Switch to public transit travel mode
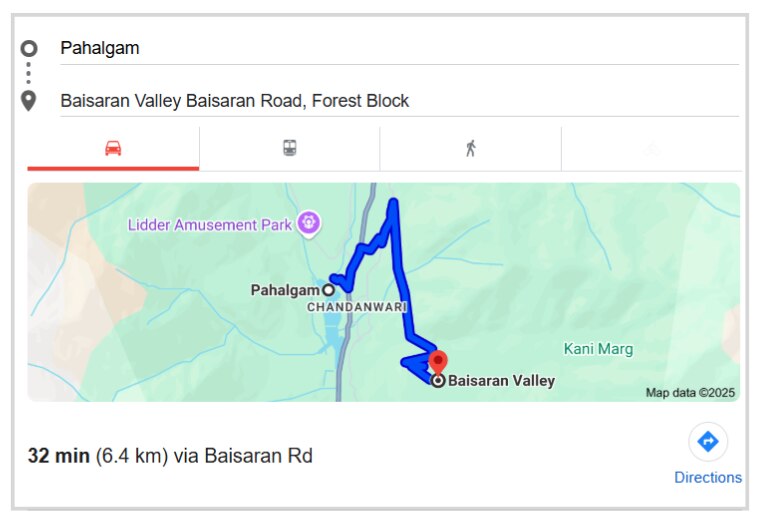Image resolution: width=760 pixels, height=530 pixels. (289, 148)
